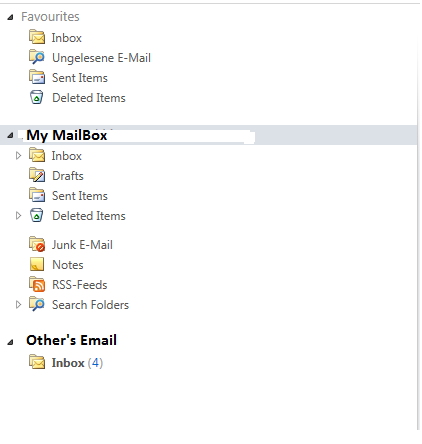
Task: Collapse the My MailBox tree
Action: click(10, 135)
